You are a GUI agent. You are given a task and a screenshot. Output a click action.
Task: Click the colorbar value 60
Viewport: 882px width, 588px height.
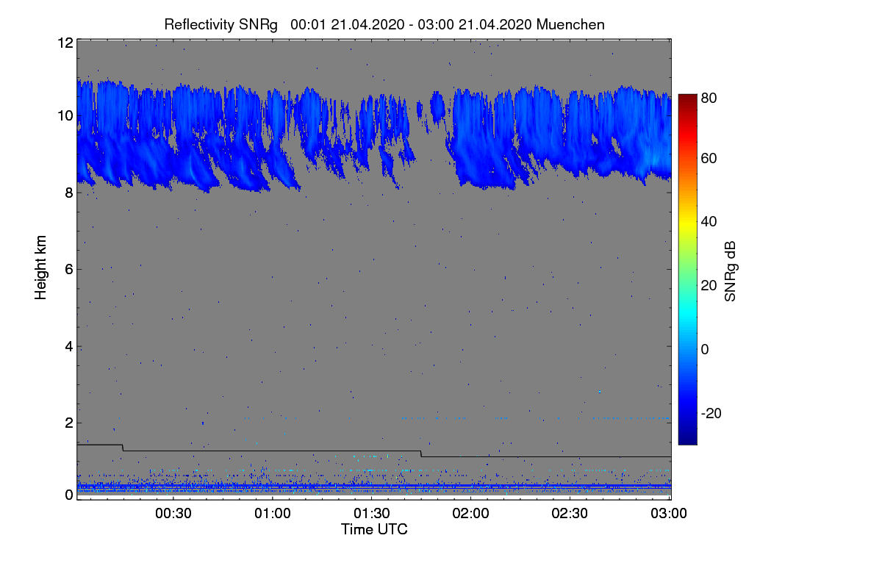[x=709, y=159]
